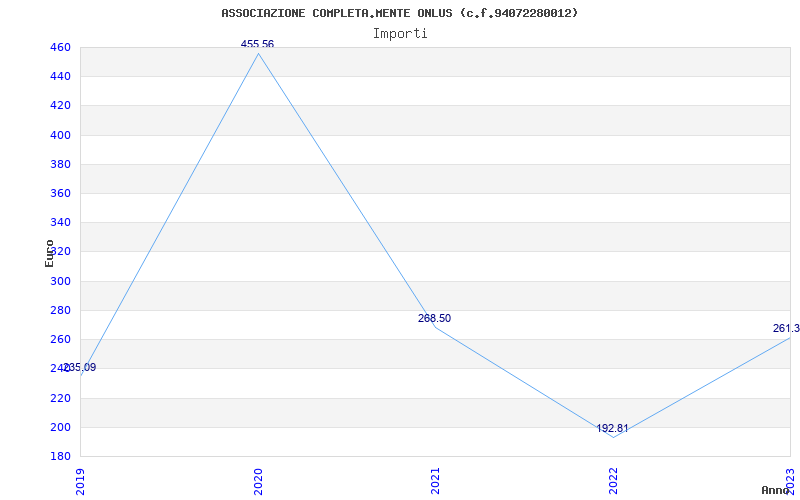Screen dimensions: 800x500
Task: Click the 2020 peak point on line
Action: click(x=258, y=54)
